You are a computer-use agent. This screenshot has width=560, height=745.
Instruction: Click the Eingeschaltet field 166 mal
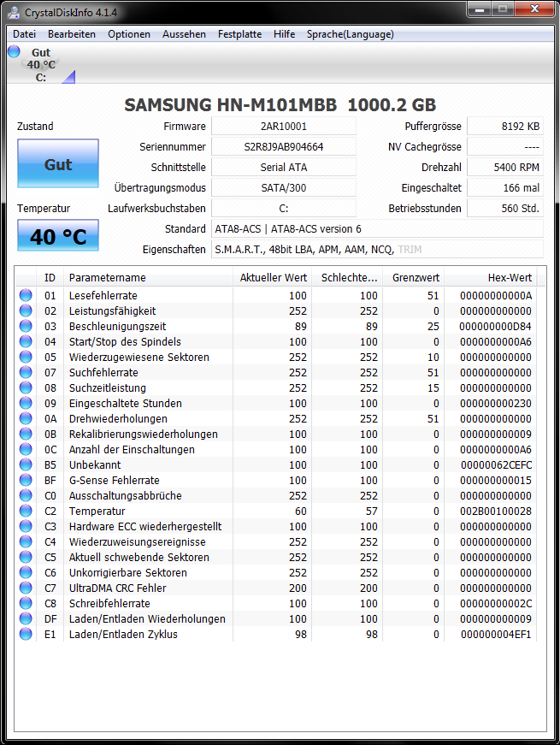[505, 187]
